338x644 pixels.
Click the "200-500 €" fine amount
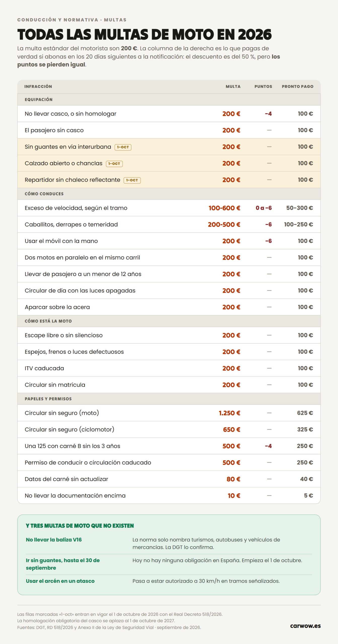pos(224,224)
